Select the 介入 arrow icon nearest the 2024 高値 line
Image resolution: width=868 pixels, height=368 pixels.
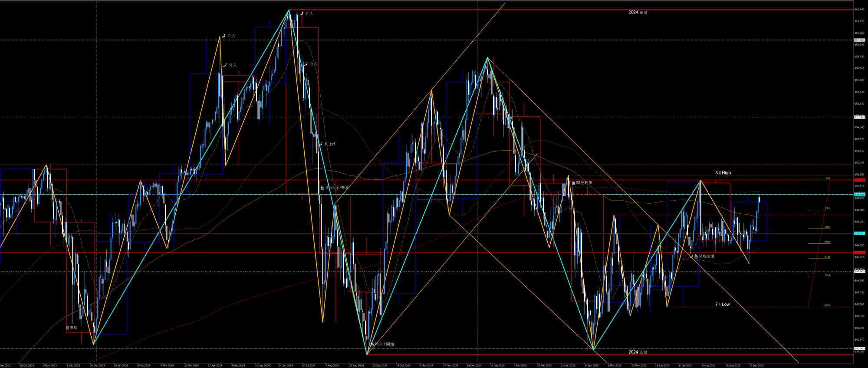pos(302,13)
